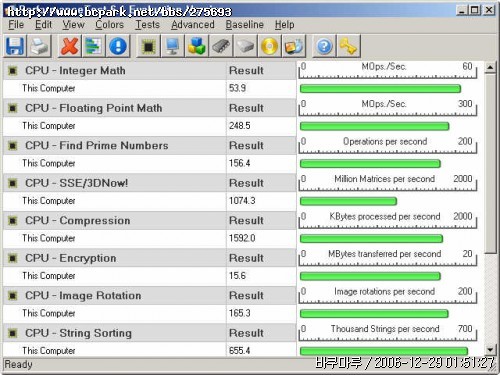Click the Million Matrices per second scale

pos(388,183)
